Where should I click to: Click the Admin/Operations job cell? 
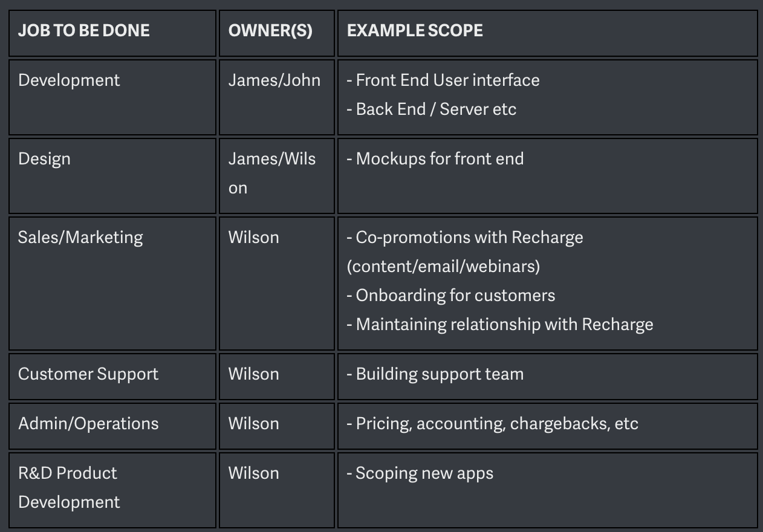[x=112, y=426]
